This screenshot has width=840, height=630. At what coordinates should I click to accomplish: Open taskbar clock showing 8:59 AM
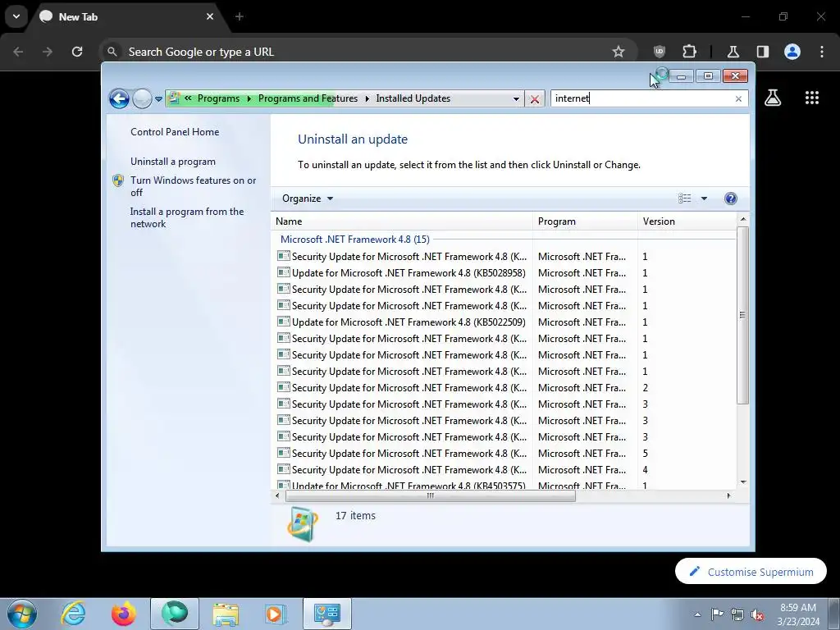coord(798,614)
